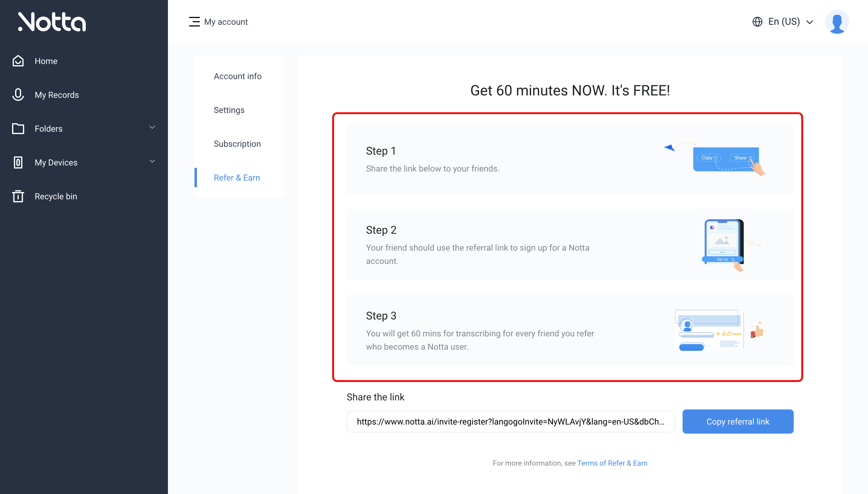Click Step 2 referral link sign-up description
This screenshot has width=868, height=494.
pos(477,255)
